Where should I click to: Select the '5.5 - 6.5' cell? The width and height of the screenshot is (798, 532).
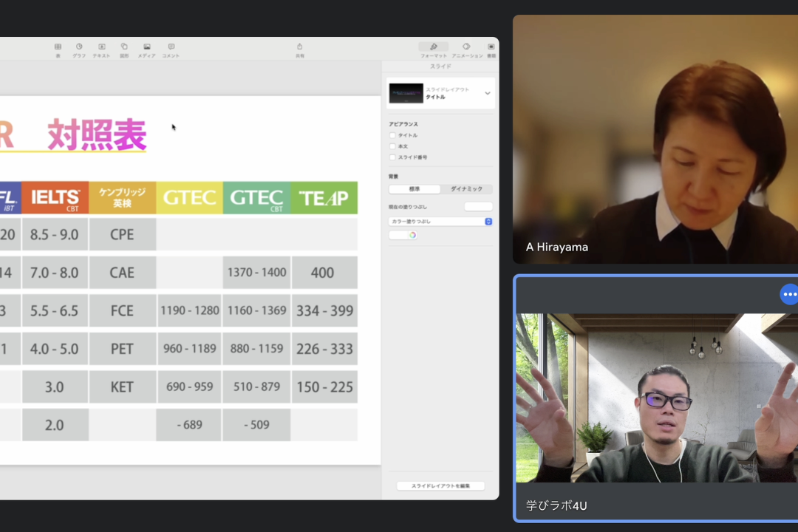tap(55, 311)
